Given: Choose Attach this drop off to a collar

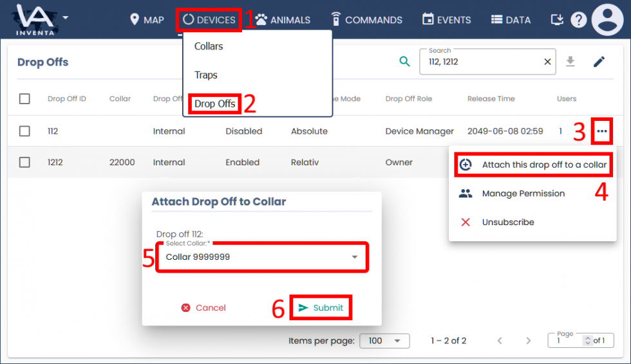Looking at the screenshot, I should tap(534, 165).
